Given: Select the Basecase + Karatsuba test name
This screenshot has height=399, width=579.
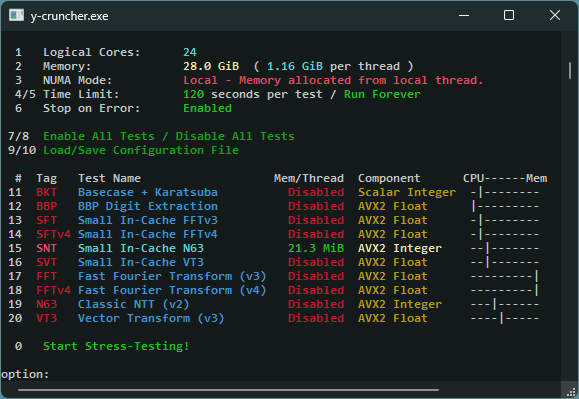Looking at the screenshot, I should point(148,192).
